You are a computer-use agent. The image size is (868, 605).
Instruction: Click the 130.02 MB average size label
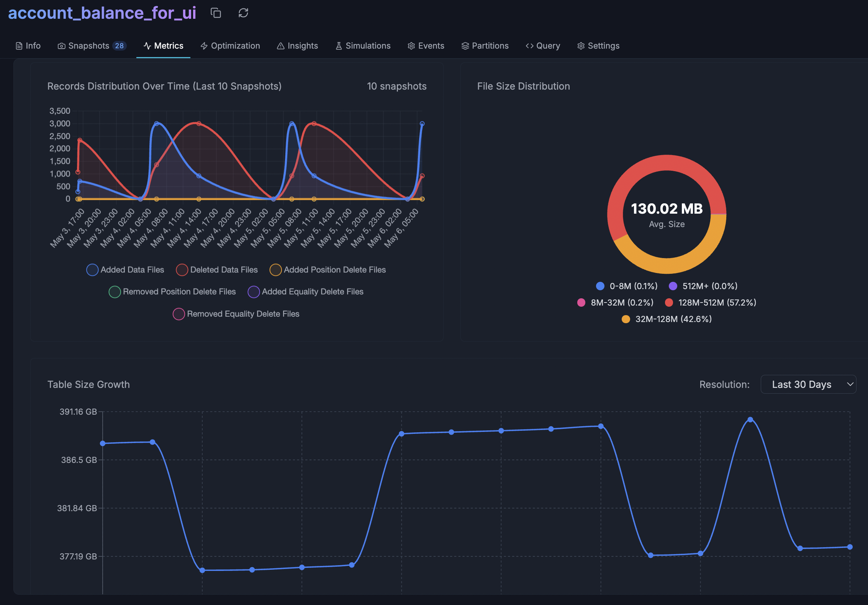click(x=667, y=209)
